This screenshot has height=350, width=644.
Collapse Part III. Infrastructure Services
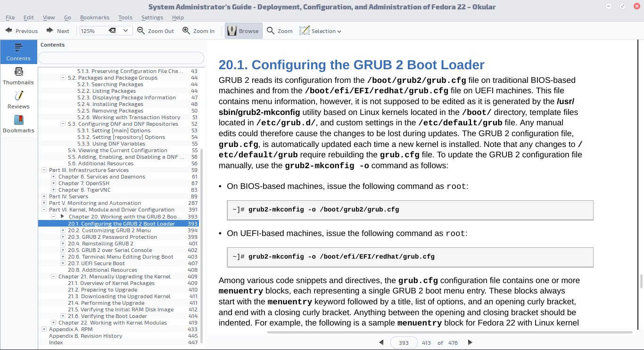click(44, 170)
